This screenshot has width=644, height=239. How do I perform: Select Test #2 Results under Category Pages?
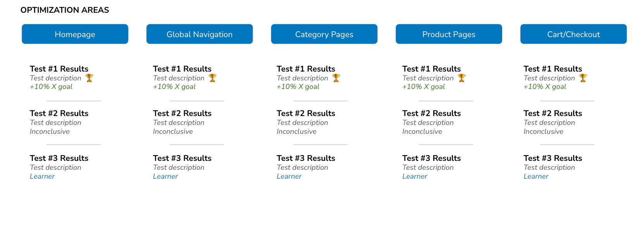(x=306, y=113)
